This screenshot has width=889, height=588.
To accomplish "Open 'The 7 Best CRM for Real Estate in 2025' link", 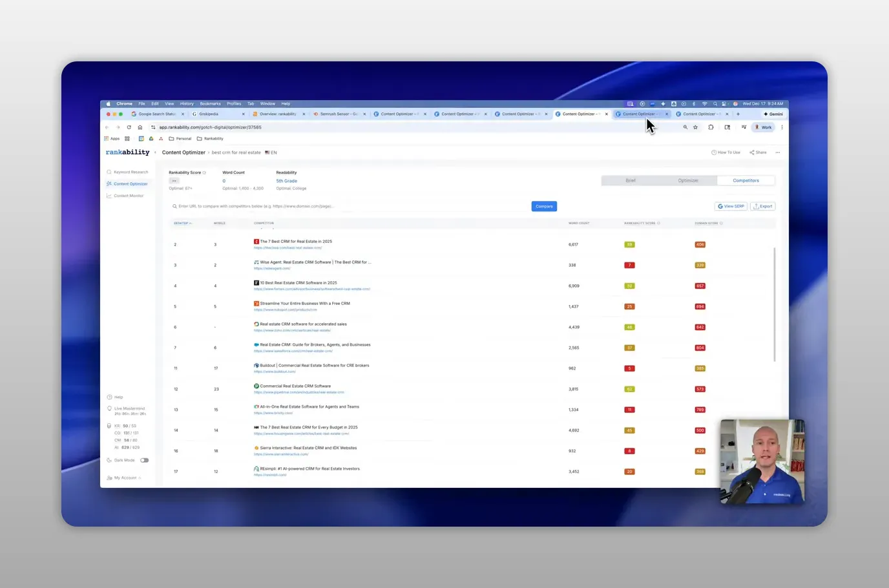I will (x=296, y=242).
